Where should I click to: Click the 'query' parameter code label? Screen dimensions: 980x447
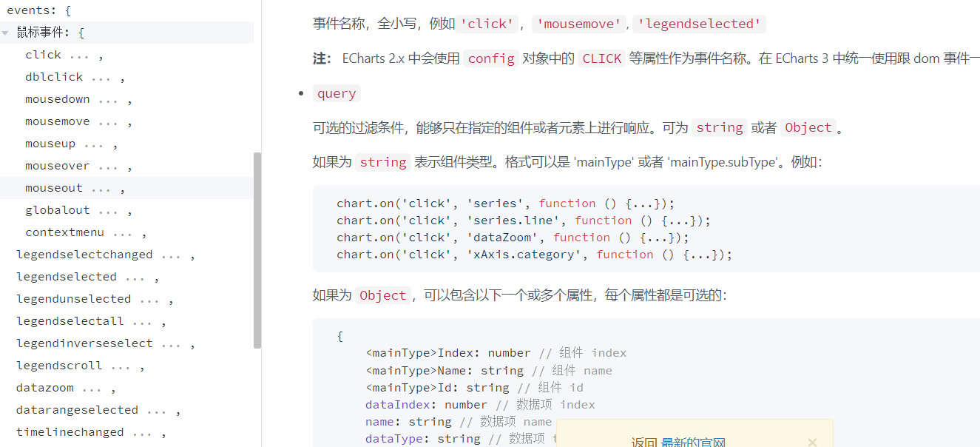pyautogui.click(x=337, y=94)
